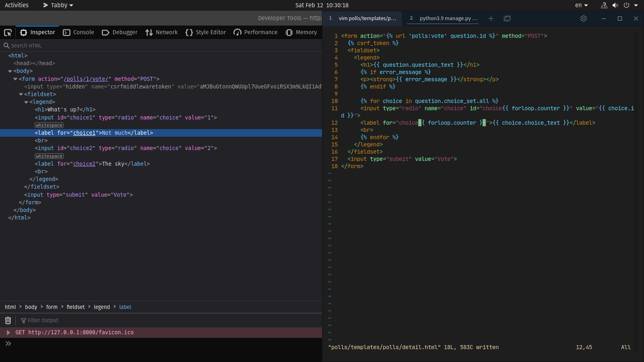Image resolution: width=644 pixels, height=362 pixels.
Task: Open the Debugger tab
Action: tap(120, 32)
